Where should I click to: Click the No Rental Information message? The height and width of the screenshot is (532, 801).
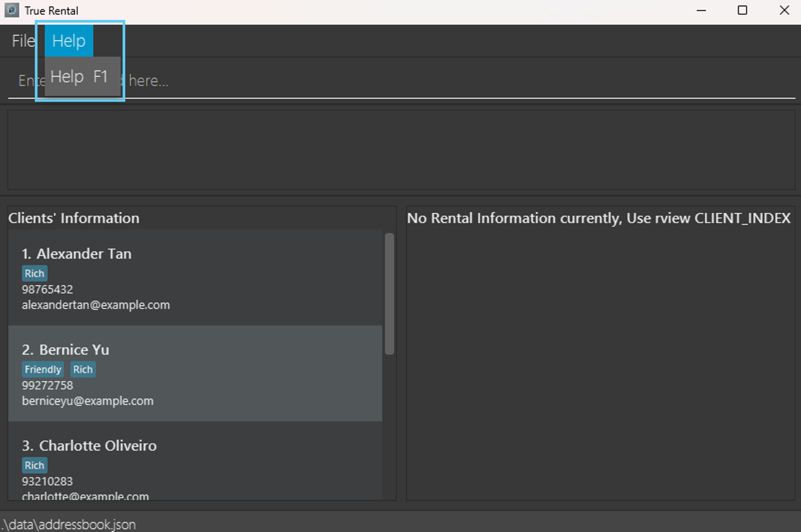(598, 218)
